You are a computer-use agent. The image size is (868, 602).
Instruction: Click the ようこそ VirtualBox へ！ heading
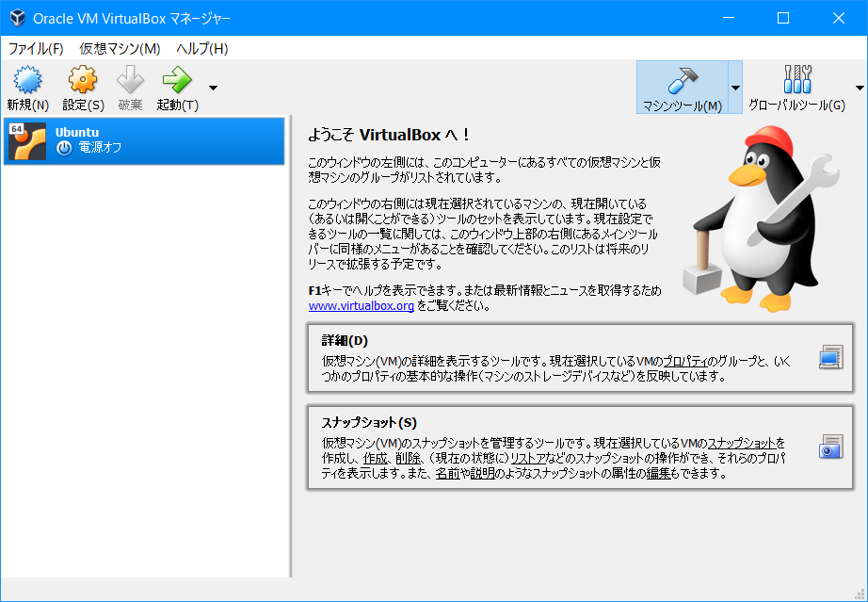(x=389, y=135)
